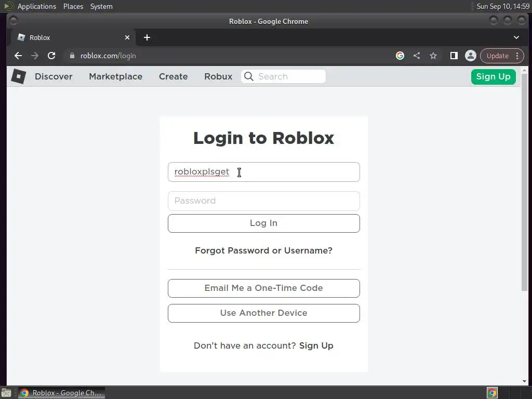Click the show desktop icon in the bottom panel
532x399 pixels.
click(6, 393)
